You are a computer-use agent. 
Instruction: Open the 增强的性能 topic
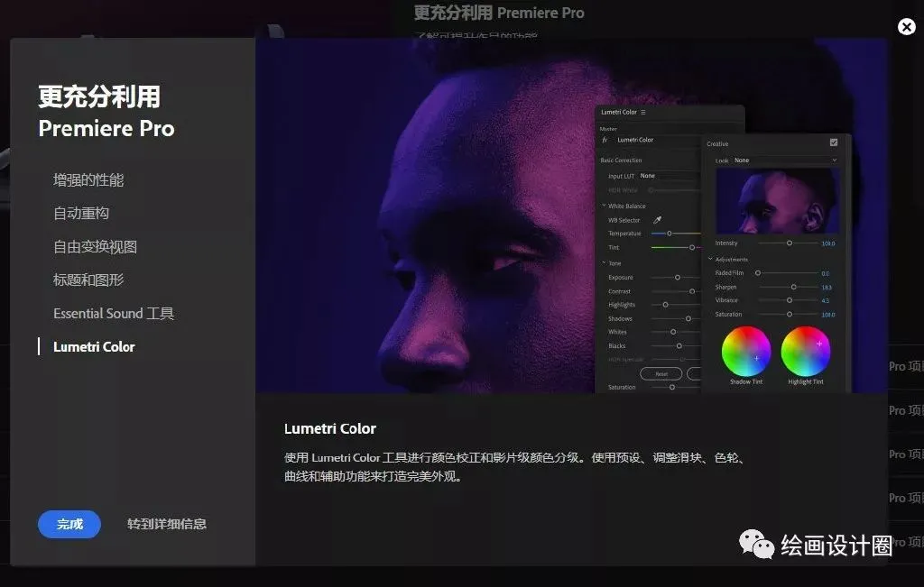88,180
